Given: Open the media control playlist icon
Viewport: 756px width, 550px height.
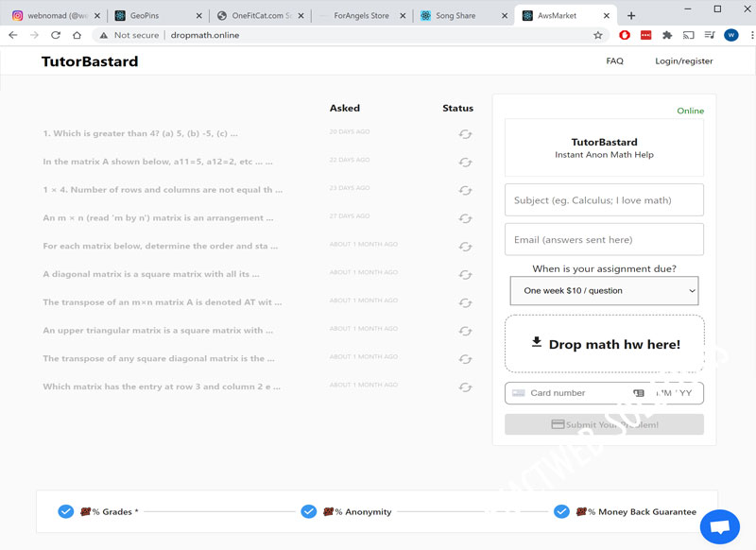Looking at the screenshot, I should [x=710, y=35].
